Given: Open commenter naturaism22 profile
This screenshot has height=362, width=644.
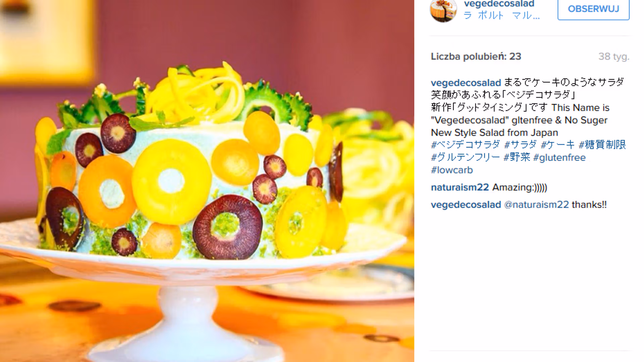Looking at the screenshot, I should coord(460,187).
